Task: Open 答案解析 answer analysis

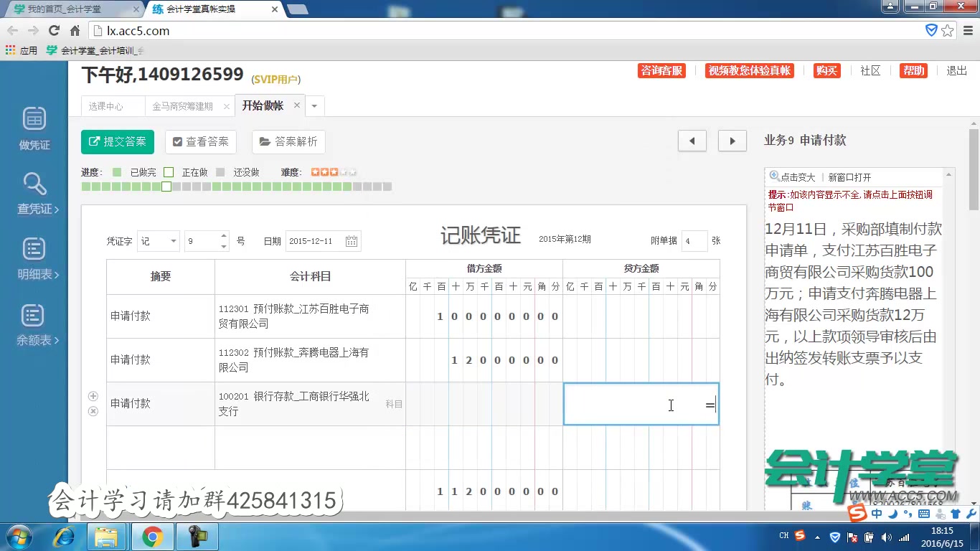Action: (x=288, y=141)
